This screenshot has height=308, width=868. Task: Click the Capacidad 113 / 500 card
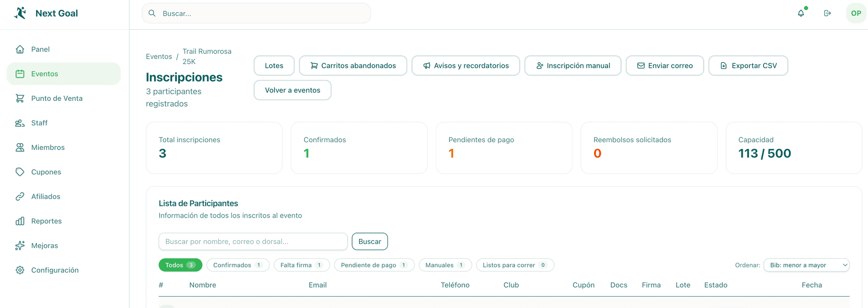click(794, 148)
